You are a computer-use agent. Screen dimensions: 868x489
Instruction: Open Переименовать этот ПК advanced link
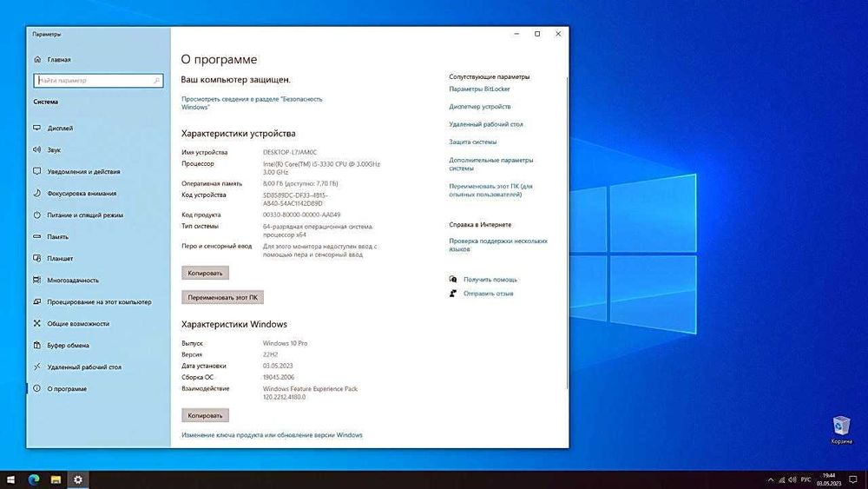point(491,190)
